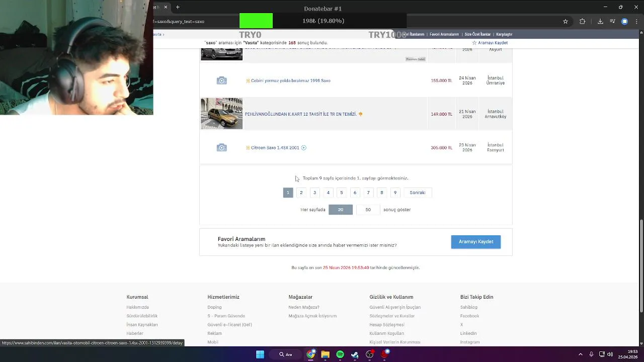Open the Doping footer link
The width and height of the screenshot is (644, 362).
214,307
